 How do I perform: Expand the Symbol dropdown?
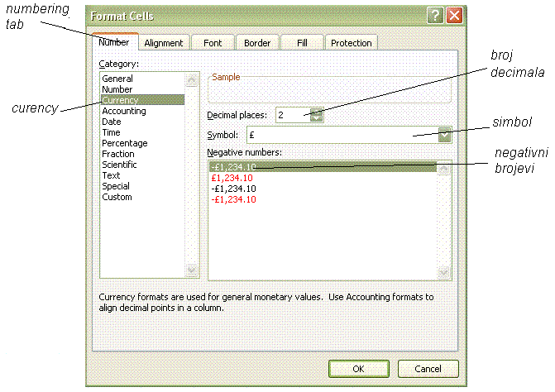point(445,136)
